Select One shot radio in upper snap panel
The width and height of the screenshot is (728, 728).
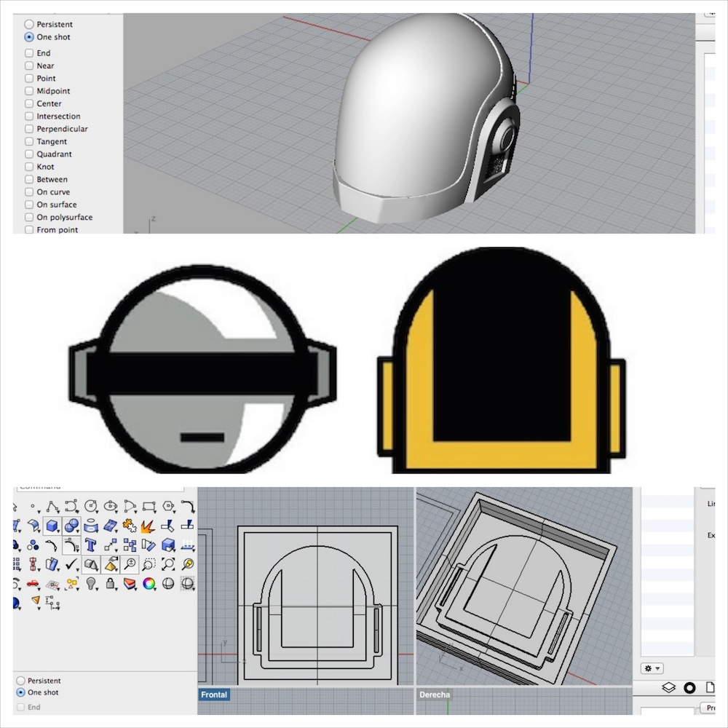[x=29, y=36]
